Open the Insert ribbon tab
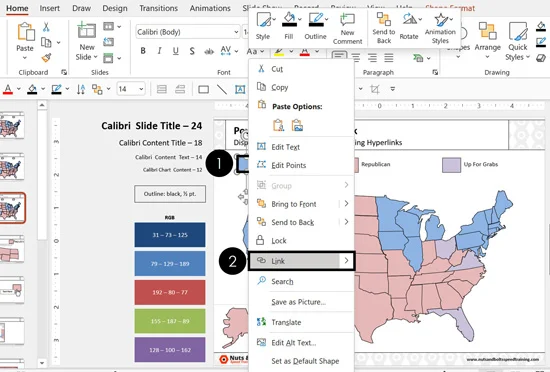Viewport: 550px width, 372px height. [49, 8]
